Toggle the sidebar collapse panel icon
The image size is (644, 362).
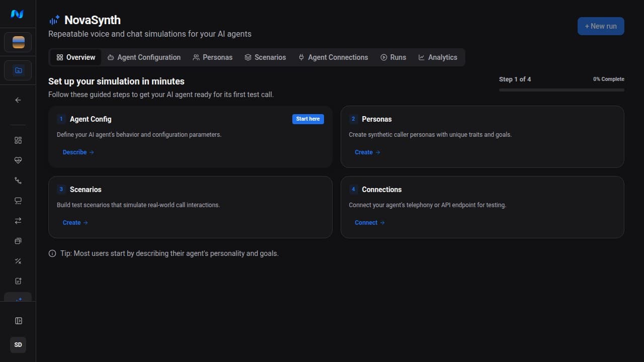18,321
